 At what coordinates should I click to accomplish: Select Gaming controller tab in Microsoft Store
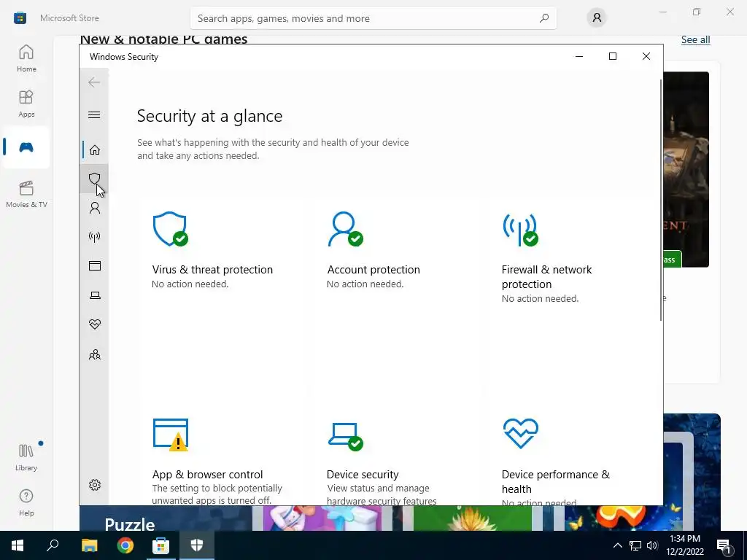[x=26, y=147]
